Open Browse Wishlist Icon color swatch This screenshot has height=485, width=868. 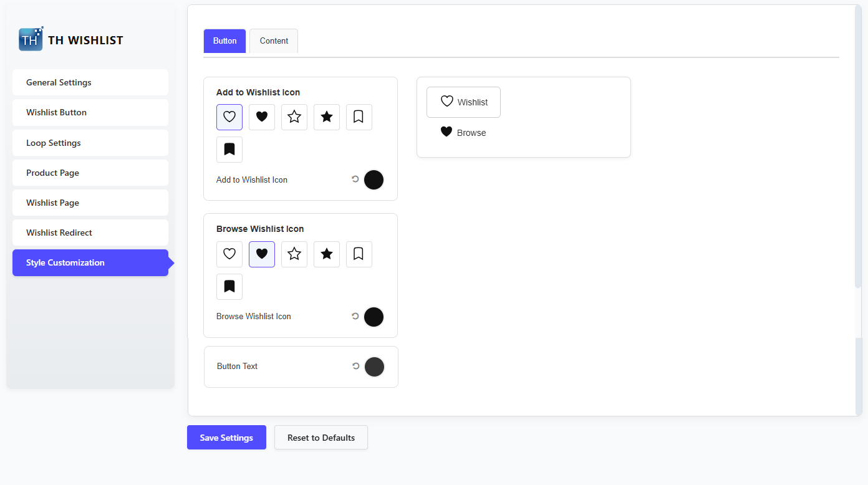pos(374,317)
